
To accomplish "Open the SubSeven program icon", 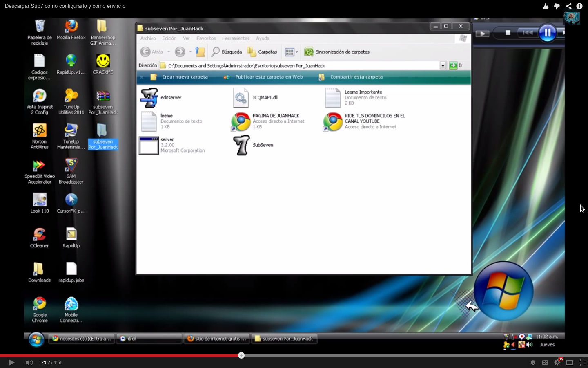I will coord(253,145).
